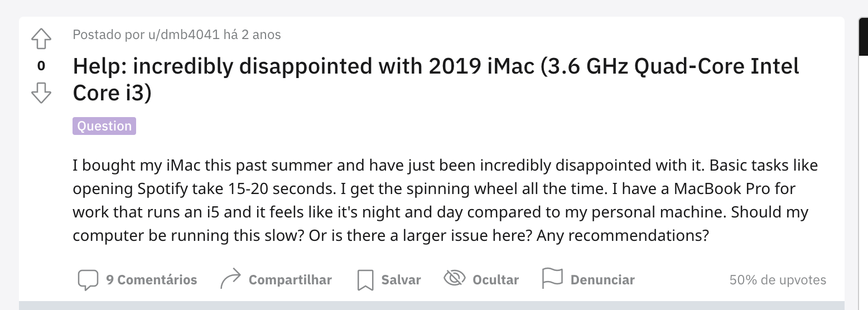Filter by the Question flair tag
The width and height of the screenshot is (868, 310).
[x=104, y=126]
